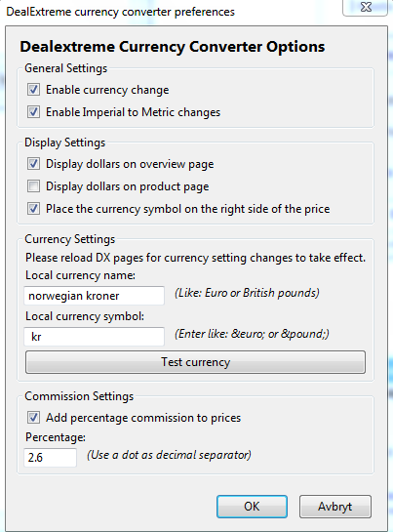This screenshot has width=393, height=532.
Task: Click the dialog title bar text
Action: pos(120,12)
